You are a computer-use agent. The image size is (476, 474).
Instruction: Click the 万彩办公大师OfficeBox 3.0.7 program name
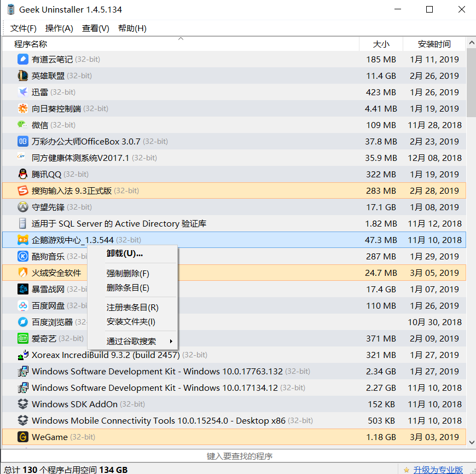point(86,142)
